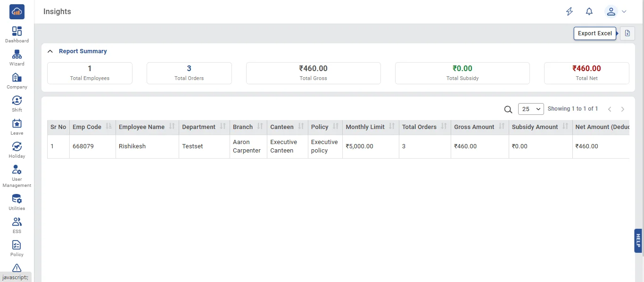Viewport: 644px width, 282px height.
Task: Open User Management in sidebar
Action: coord(17,176)
